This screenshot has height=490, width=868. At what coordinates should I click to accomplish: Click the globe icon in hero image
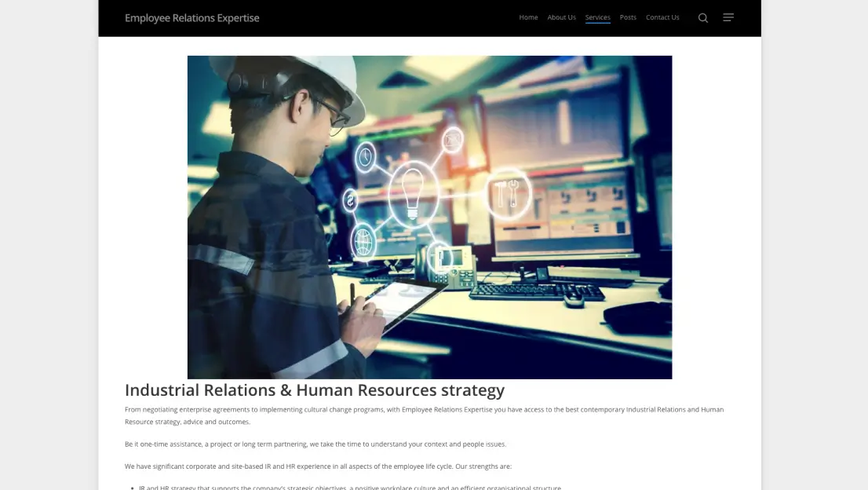[x=363, y=240]
